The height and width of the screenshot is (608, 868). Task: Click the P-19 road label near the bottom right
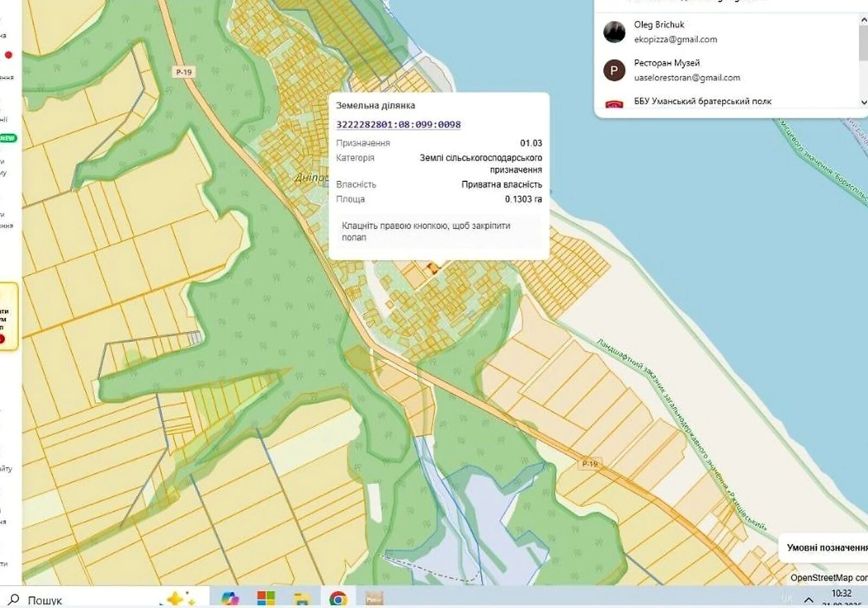tap(590, 464)
